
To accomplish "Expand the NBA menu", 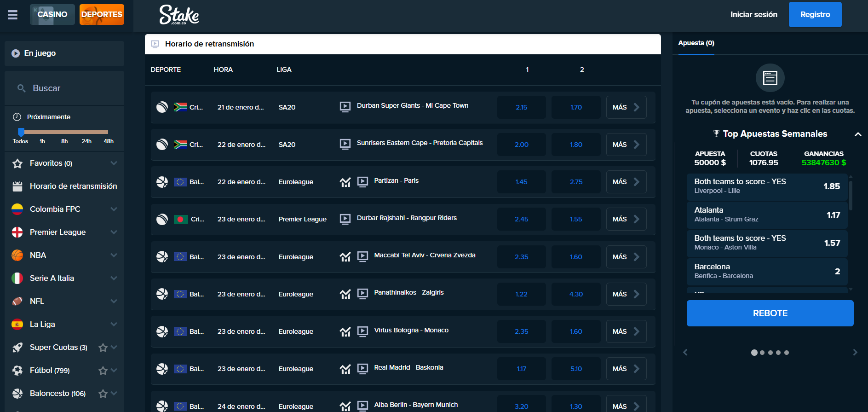I will tap(114, 255).
